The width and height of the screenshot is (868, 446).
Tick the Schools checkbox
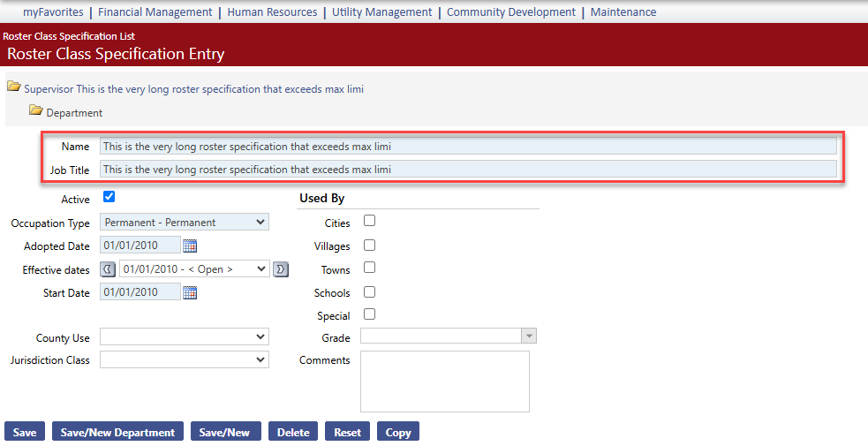369,291
